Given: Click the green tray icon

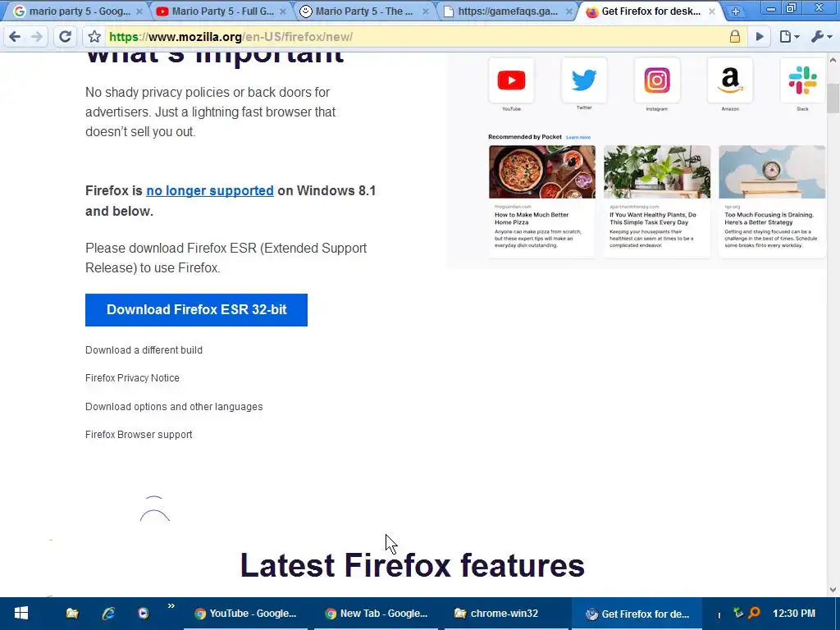Looking at the screenshot, I should coord(738,612).
